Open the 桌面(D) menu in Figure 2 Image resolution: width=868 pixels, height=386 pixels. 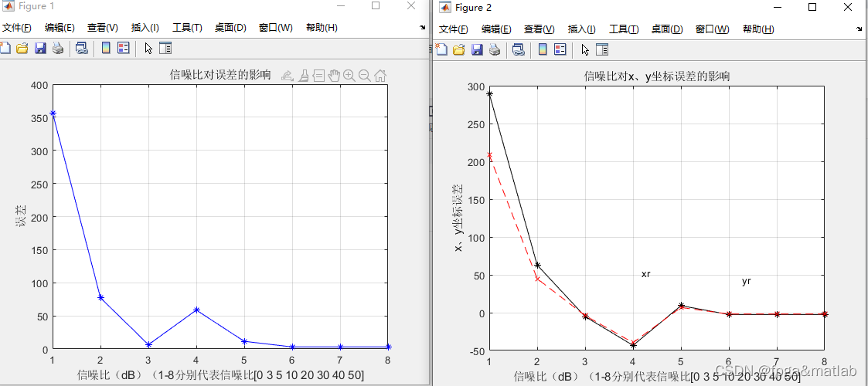pyautogui.click(x=667, y=29)
